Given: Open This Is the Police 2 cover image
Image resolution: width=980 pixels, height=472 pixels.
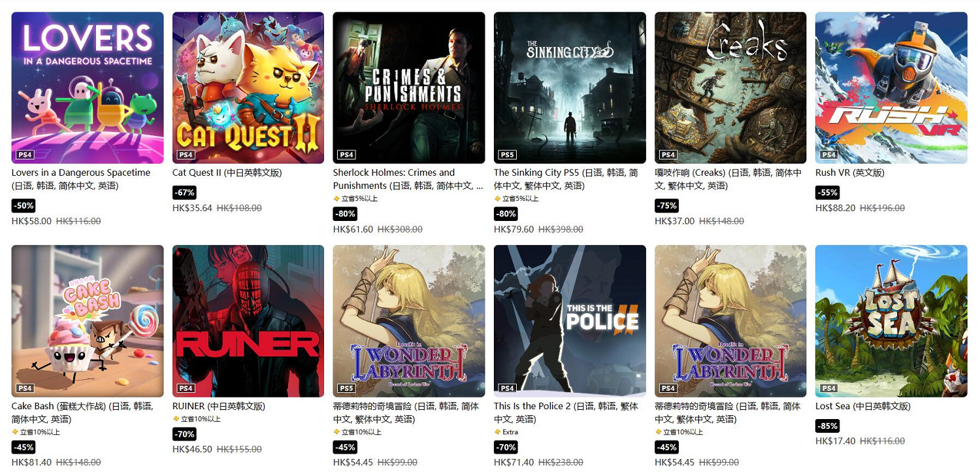Looking at the screenshot, I should (x=570, y=321).
